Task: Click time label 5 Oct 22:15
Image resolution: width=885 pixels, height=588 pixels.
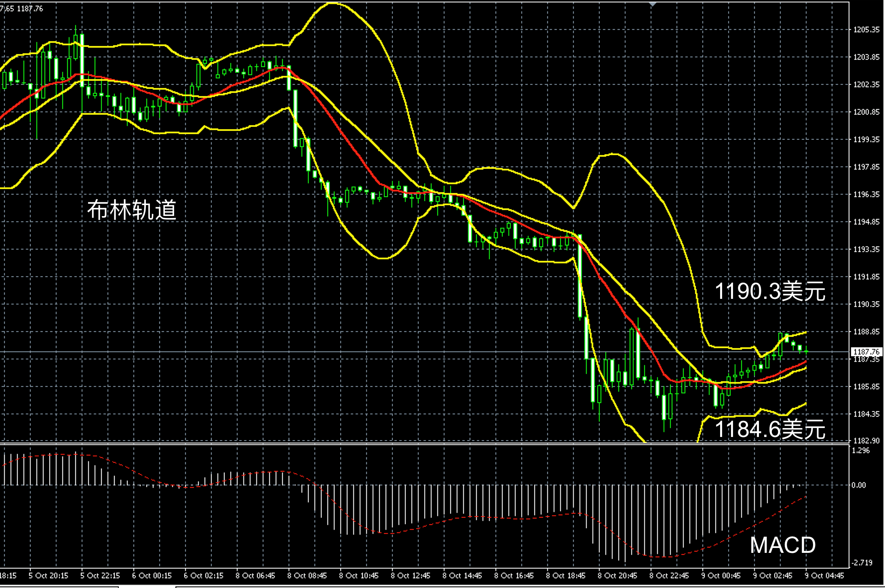Action: coord(100,575)
